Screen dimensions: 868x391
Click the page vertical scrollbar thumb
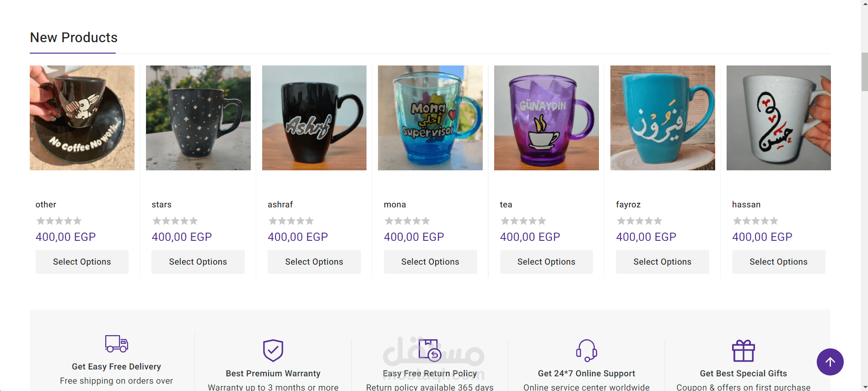864,72
